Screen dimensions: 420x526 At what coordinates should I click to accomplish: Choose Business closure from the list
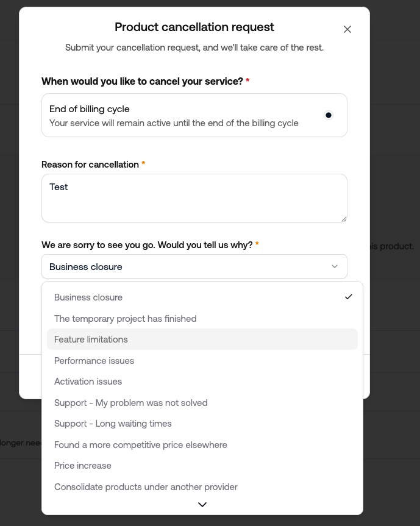point(88,297)
